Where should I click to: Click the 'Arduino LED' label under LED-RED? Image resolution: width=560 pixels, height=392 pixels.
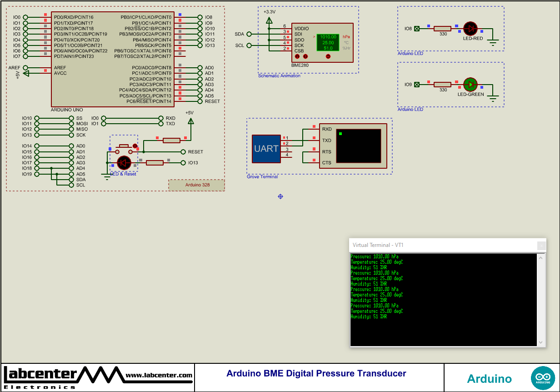[x=410, y=54]
